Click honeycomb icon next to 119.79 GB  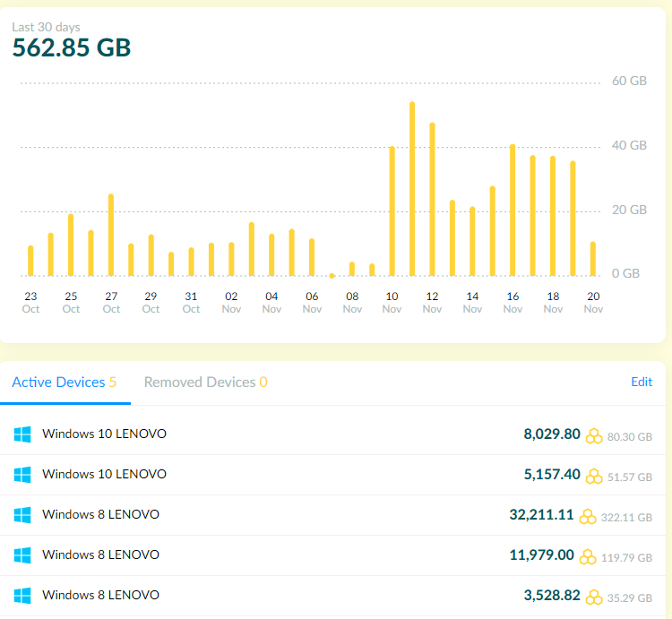[x=588, y=557]
